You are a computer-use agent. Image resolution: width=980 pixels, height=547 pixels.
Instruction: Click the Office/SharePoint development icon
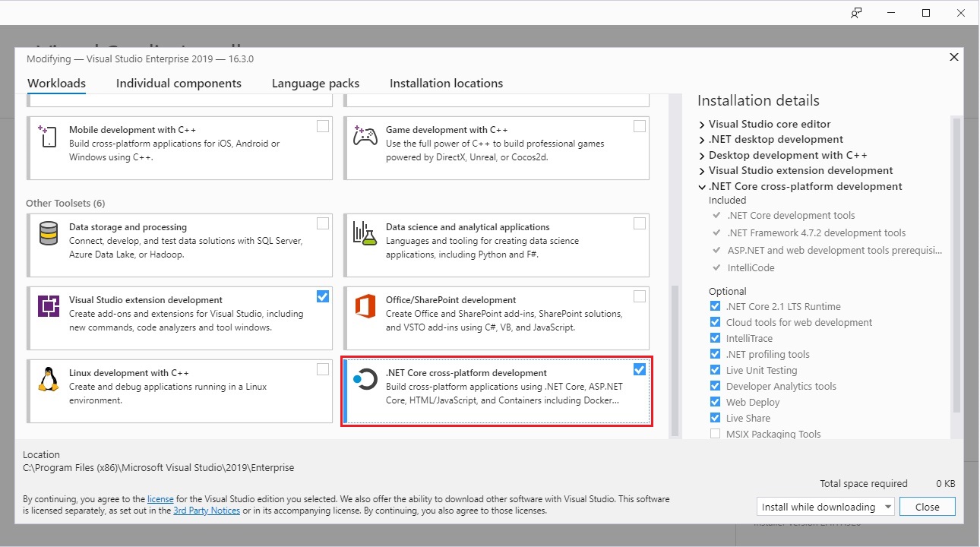(x=365, y=306)
